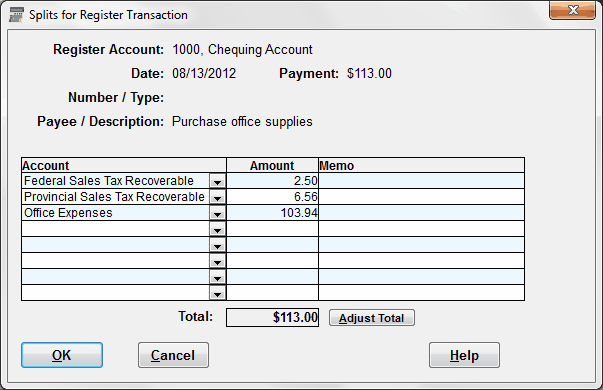Viewport: 603px width, 390px height.
Task: Select the Office Expenses account cell
Action: tap(116, 213)
